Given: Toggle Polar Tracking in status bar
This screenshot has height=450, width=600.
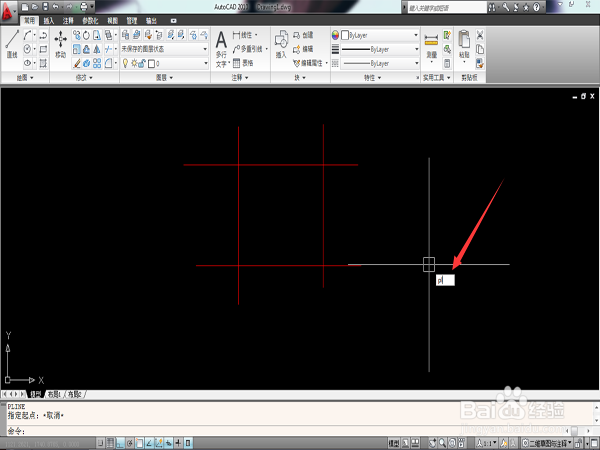Looking at the screenshot, I should click(x=130, y=443).
